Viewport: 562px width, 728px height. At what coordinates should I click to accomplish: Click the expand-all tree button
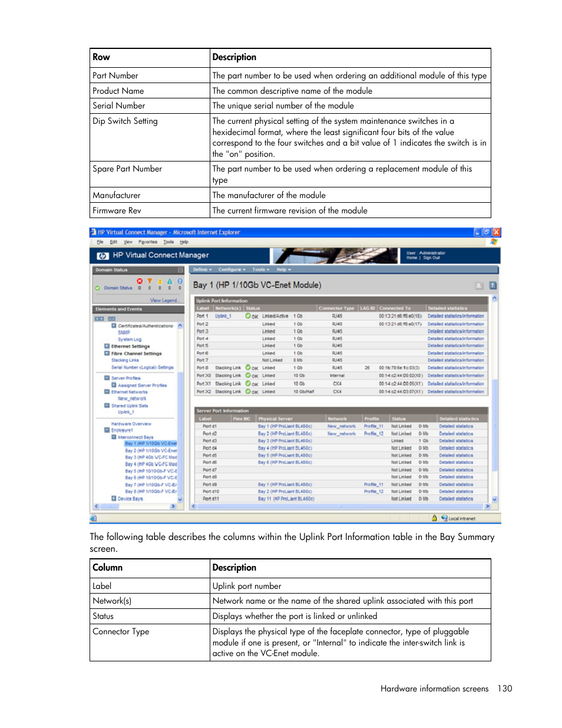click(99, 318)
